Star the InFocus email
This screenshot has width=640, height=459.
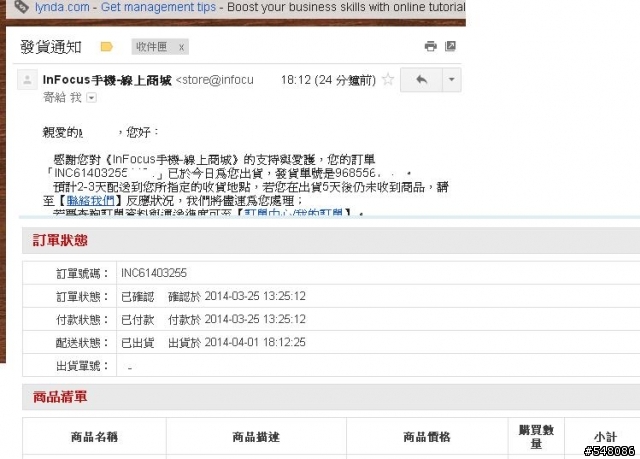tap(388, 79)
